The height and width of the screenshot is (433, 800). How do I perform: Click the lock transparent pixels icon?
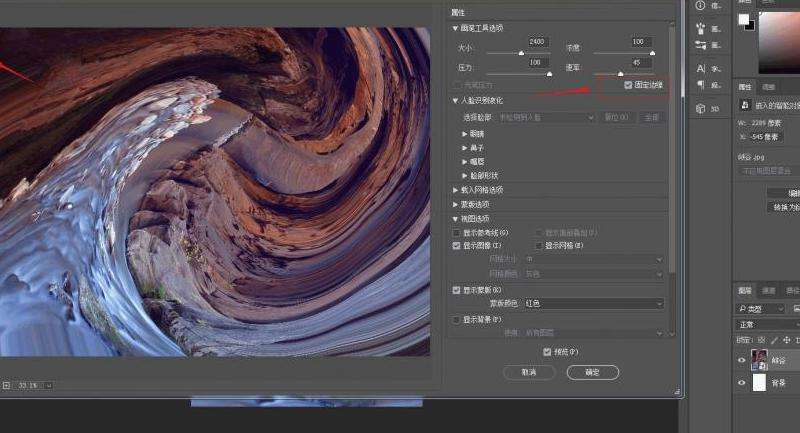click(x=762, y=340)
